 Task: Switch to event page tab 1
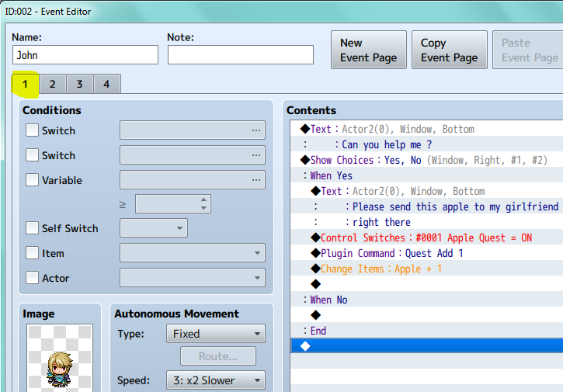click(25, 84)
